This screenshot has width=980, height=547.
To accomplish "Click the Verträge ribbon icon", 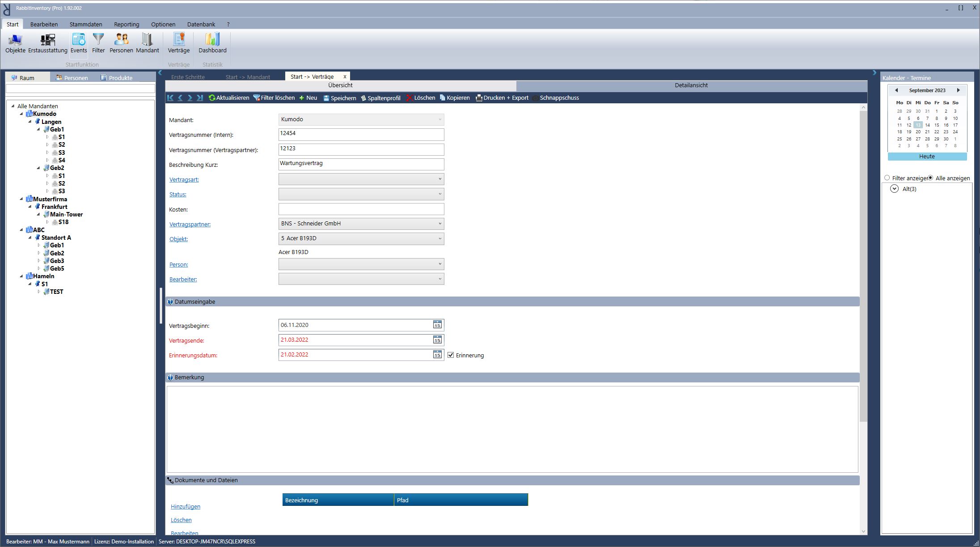I will (x=178, y=43).
